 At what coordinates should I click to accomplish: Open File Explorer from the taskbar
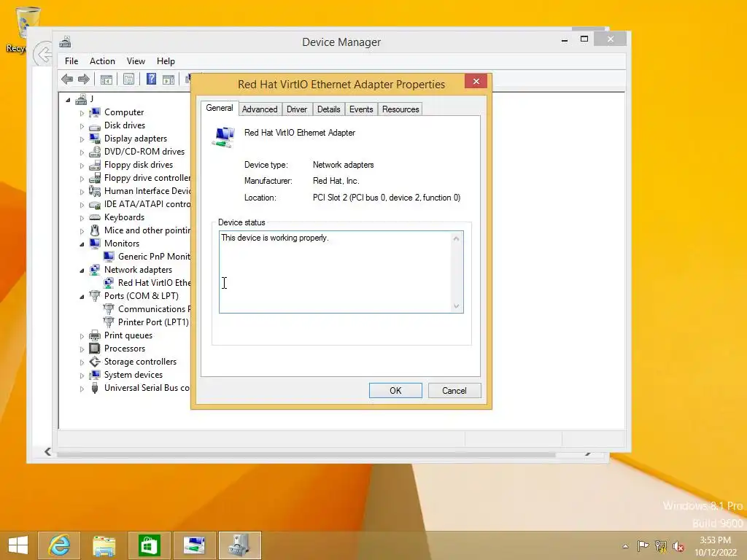[104, 545]
